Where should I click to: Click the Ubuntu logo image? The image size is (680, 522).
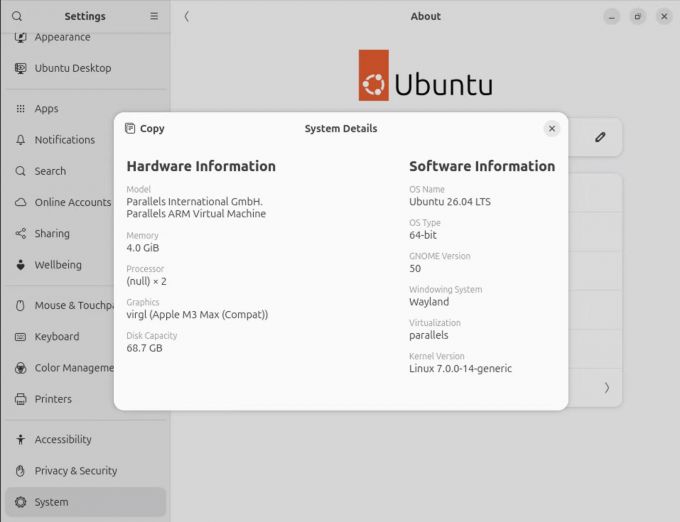click(x=425, y=75)
